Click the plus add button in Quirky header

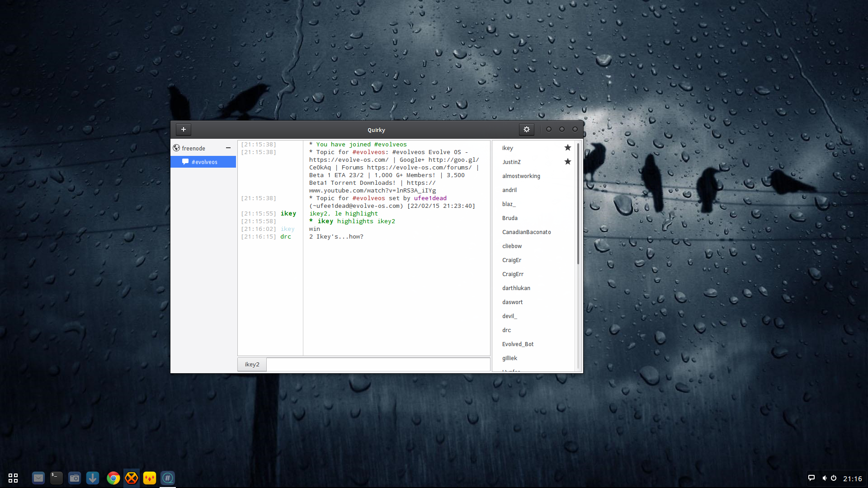[184, 129]
